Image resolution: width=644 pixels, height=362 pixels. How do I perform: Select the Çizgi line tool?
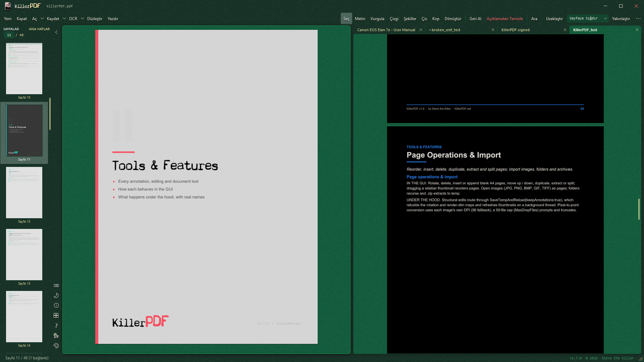pyautogui.click(x=394, y=19)
